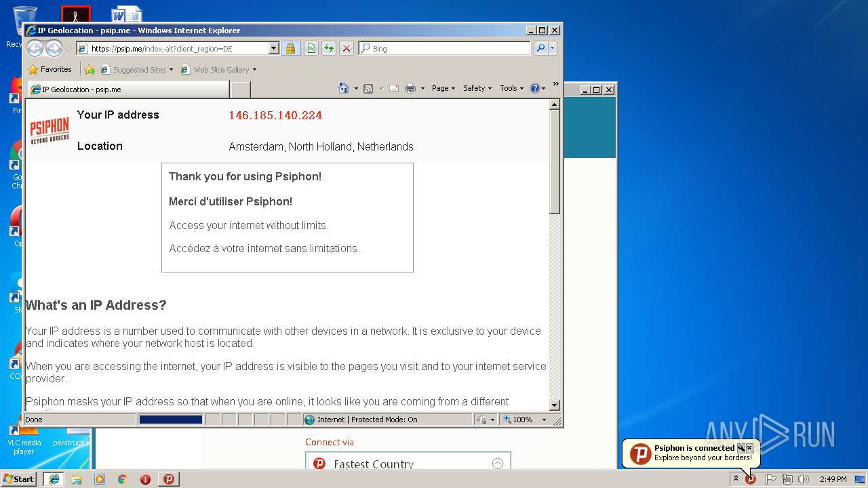Screen dimensions: 868x488
Task: Open the Help question mark menu
Action: pyautogui.click(x=538, y=88)
